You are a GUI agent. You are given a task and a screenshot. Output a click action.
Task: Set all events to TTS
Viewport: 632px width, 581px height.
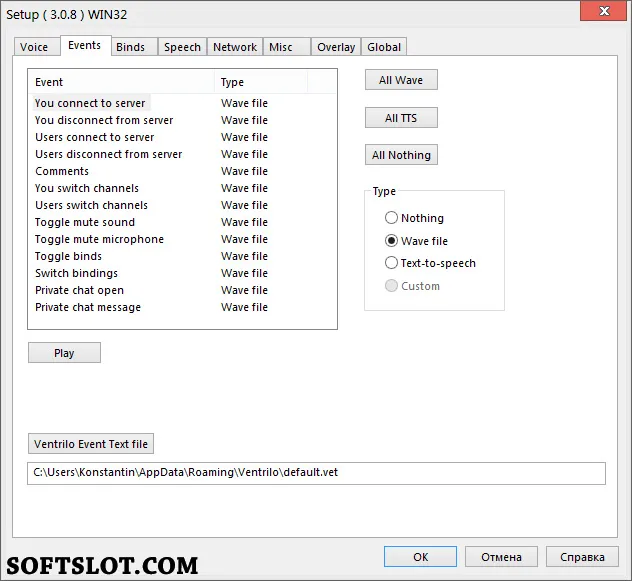401,117
